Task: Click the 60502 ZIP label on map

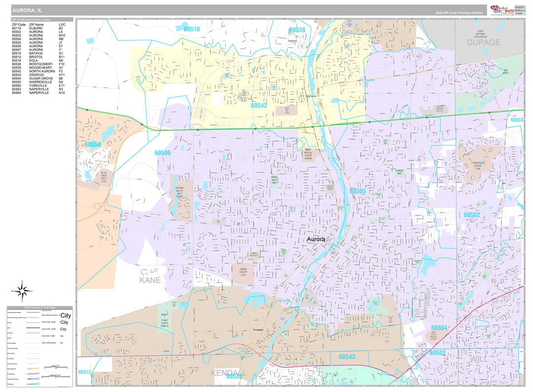Action: [471, 215]
